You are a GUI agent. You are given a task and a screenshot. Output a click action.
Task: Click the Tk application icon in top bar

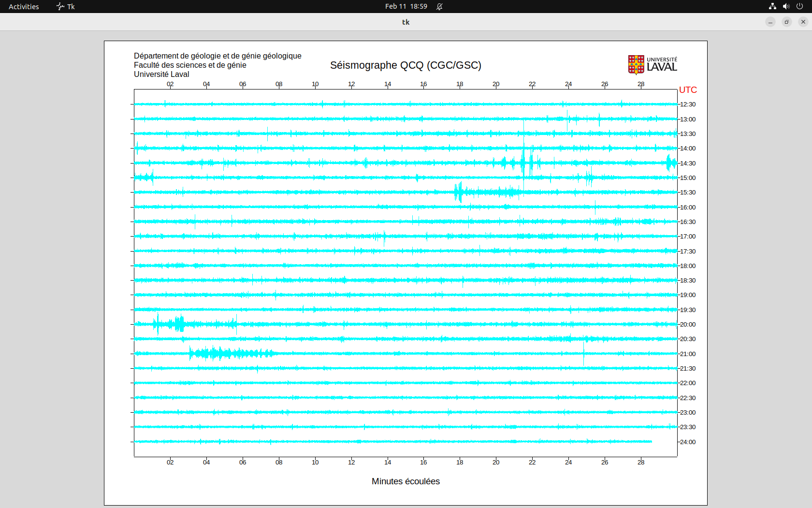60,6
